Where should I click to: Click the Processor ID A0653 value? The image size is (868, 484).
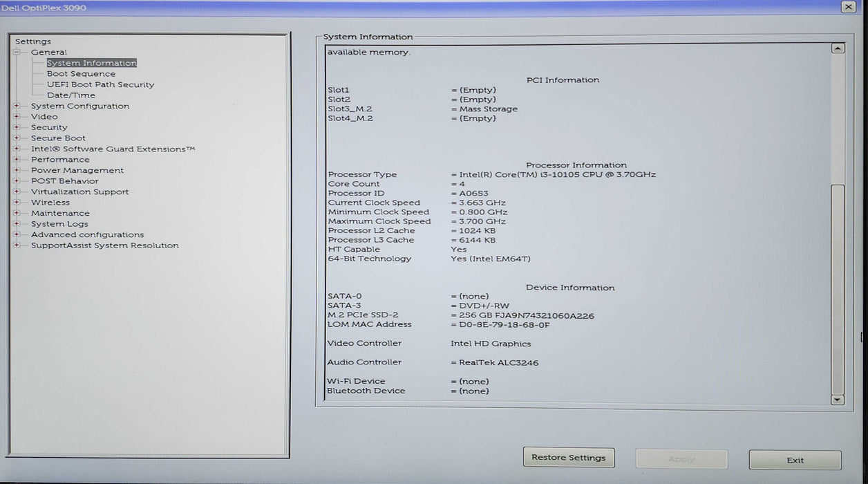[x=474, y=194]
